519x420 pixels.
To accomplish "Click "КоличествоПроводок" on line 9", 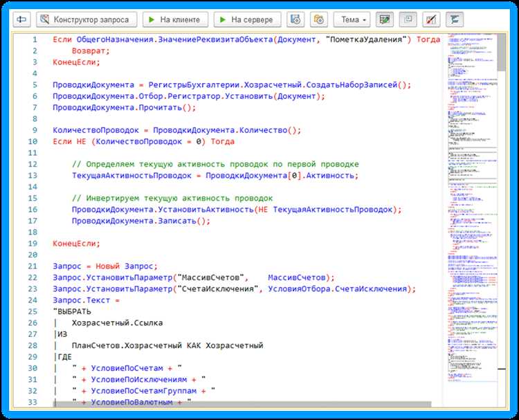I will point(95,130).
